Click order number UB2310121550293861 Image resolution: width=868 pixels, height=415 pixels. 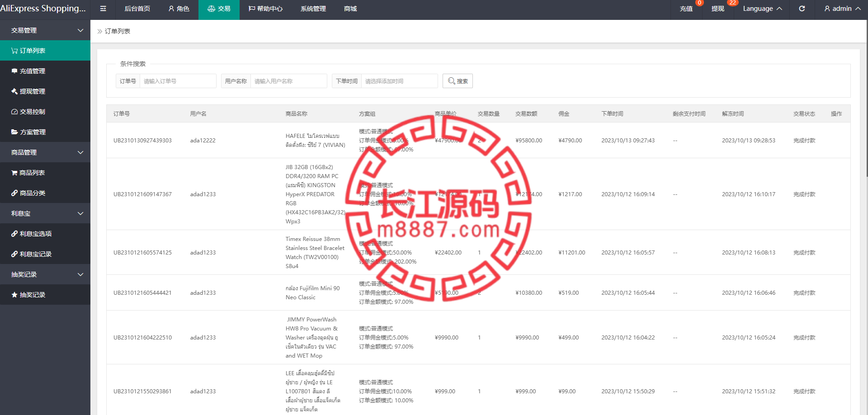pos(142,391)
